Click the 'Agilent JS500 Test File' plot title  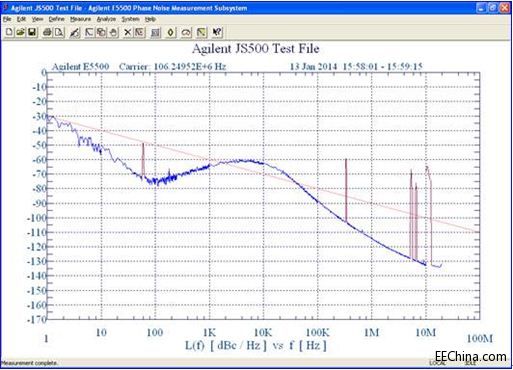click(x=256, y=49)
